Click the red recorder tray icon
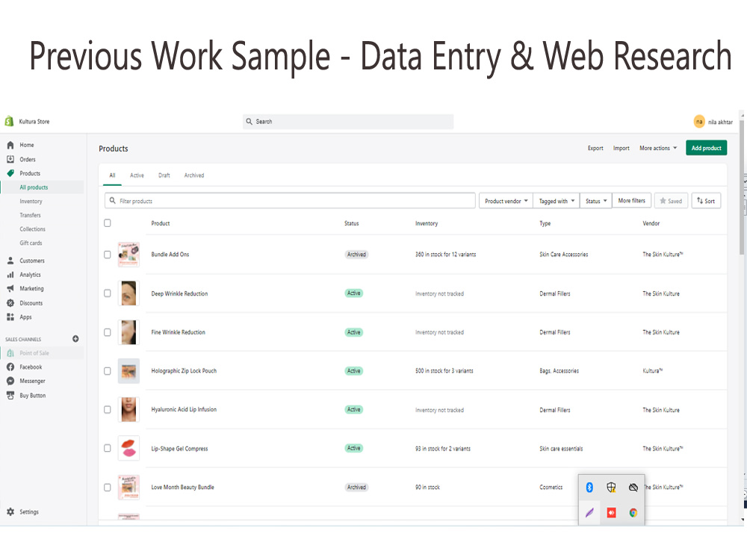 tap(611, 513)
